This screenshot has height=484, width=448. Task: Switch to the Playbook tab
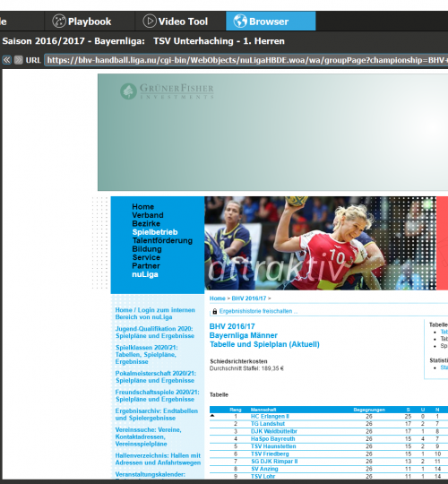pyautogui.click(x=90, y=22)
